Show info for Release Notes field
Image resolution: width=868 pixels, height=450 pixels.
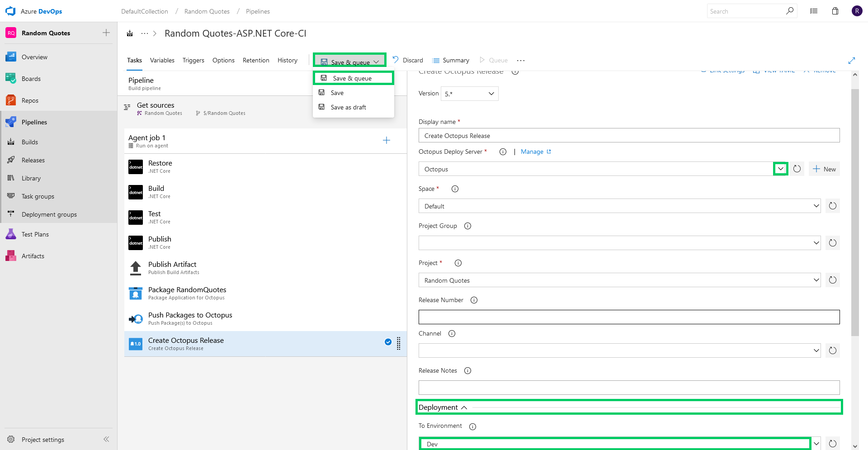point(468,371)
